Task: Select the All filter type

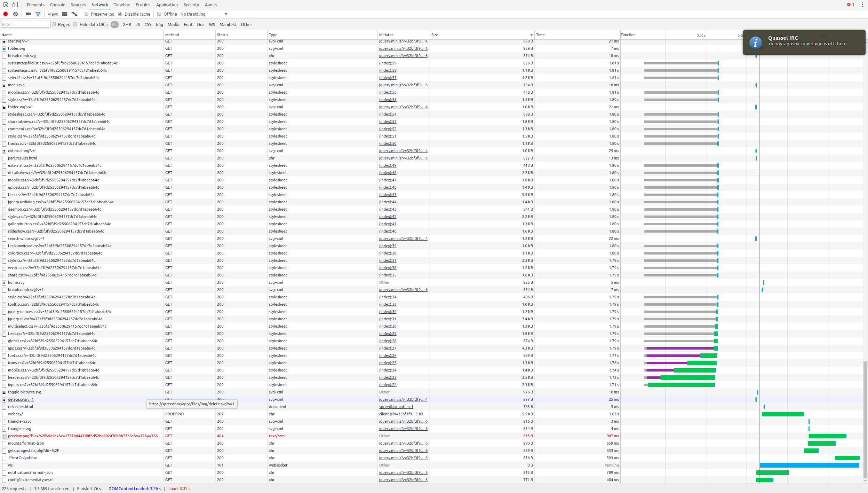Action: point(114,24)
